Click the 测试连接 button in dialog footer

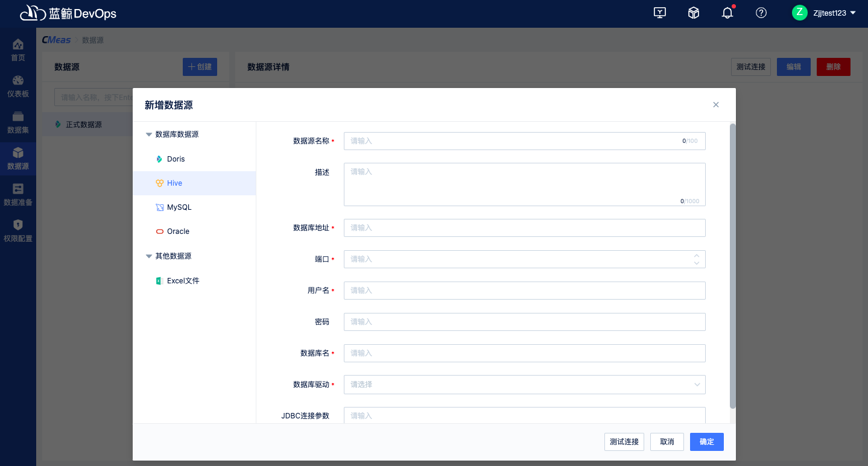624,442
